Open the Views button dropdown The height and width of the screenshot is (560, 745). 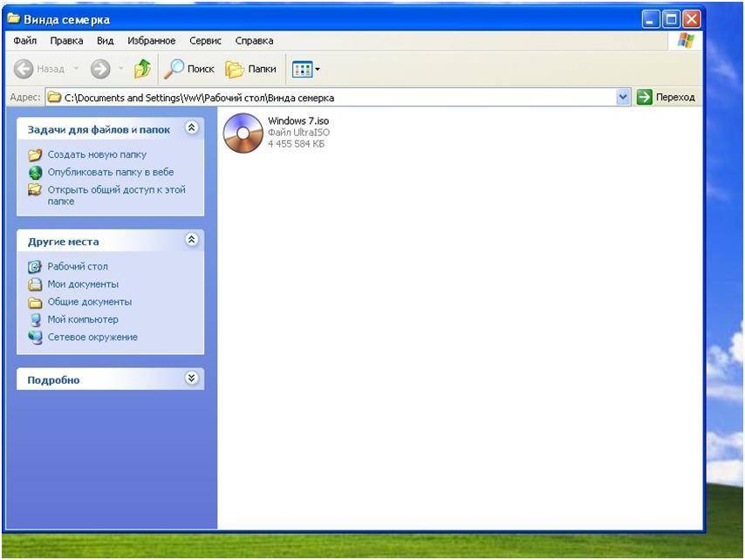tap(318, 69)
